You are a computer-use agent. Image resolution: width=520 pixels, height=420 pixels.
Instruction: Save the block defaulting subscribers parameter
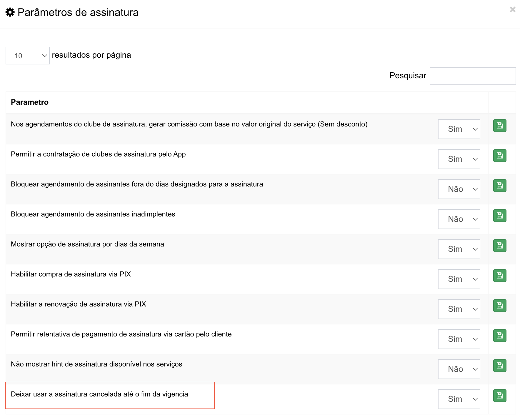click(499, 216)
